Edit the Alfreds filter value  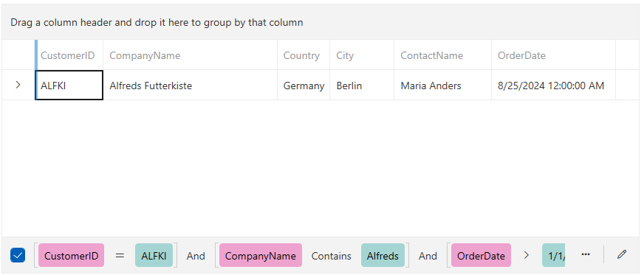(383, 255)
